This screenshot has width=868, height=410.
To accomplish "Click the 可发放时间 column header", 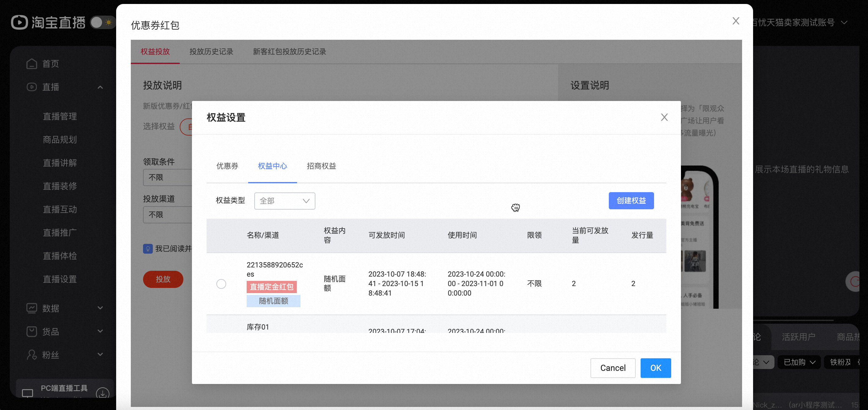I will (387, 235).
